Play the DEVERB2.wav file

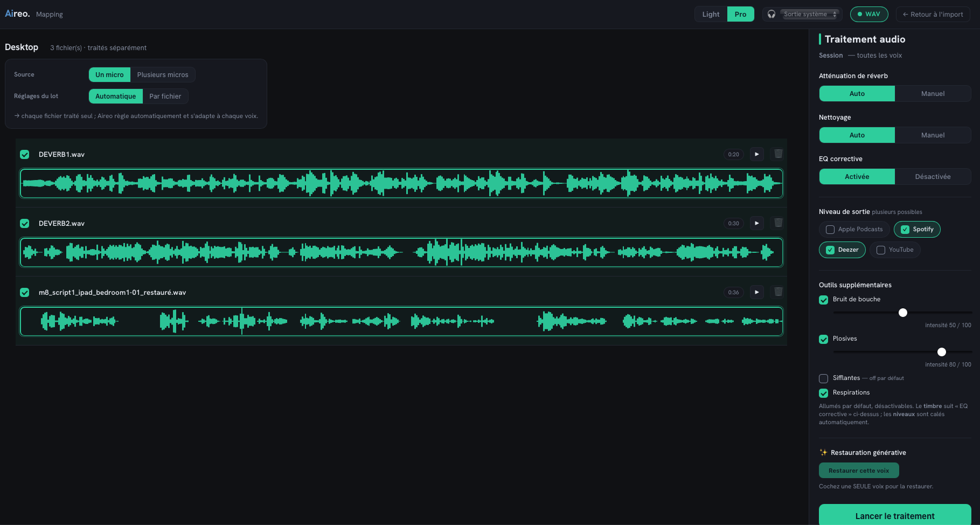757,223
